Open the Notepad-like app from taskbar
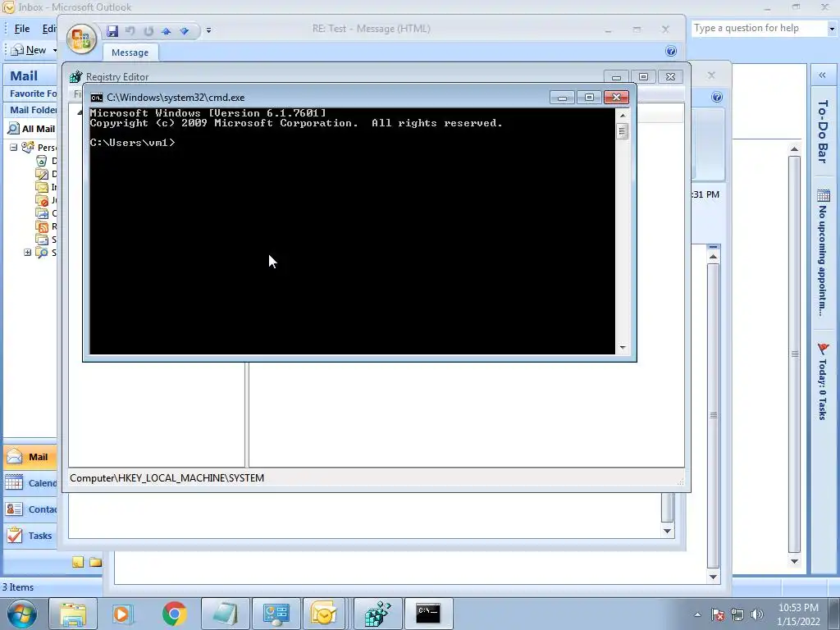This screenshot has height=630, width=840. pyautogui.click(x=226, y=614)
